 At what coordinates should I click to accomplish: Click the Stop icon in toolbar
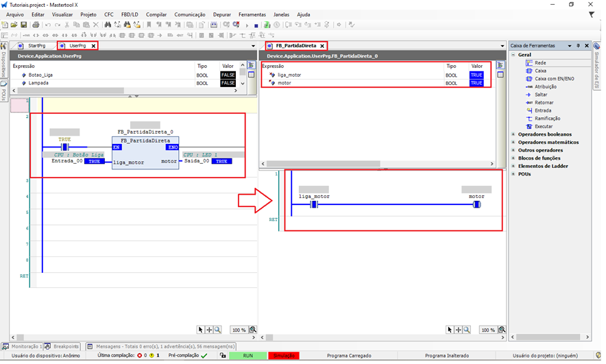(256, 25)
